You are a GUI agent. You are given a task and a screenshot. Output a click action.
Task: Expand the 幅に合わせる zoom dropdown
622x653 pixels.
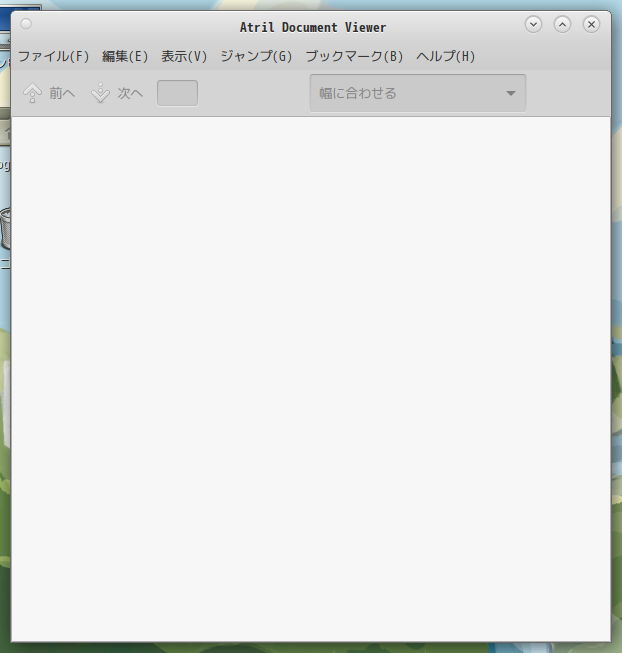click(418, 93)
